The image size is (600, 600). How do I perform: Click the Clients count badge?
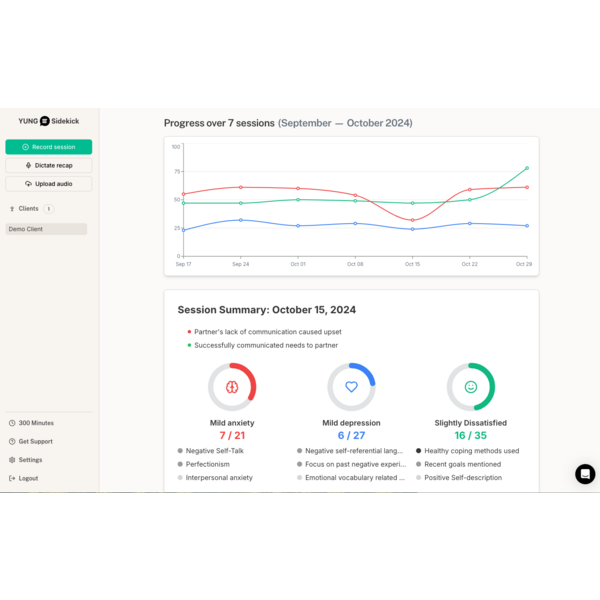49,209
